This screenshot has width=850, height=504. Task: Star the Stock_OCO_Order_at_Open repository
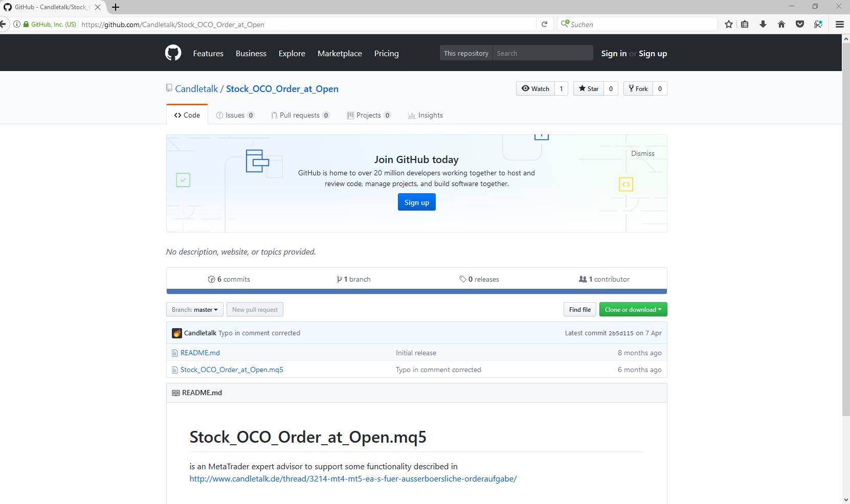click(588, 88)
